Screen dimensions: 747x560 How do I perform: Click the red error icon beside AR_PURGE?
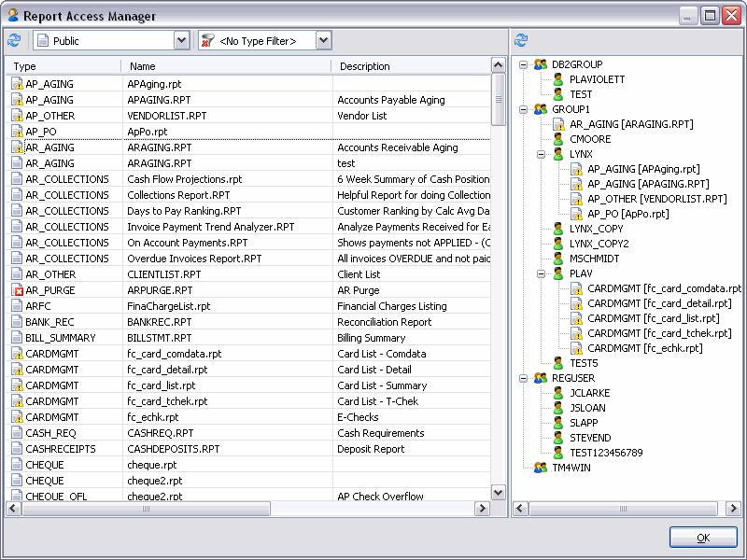17,290
